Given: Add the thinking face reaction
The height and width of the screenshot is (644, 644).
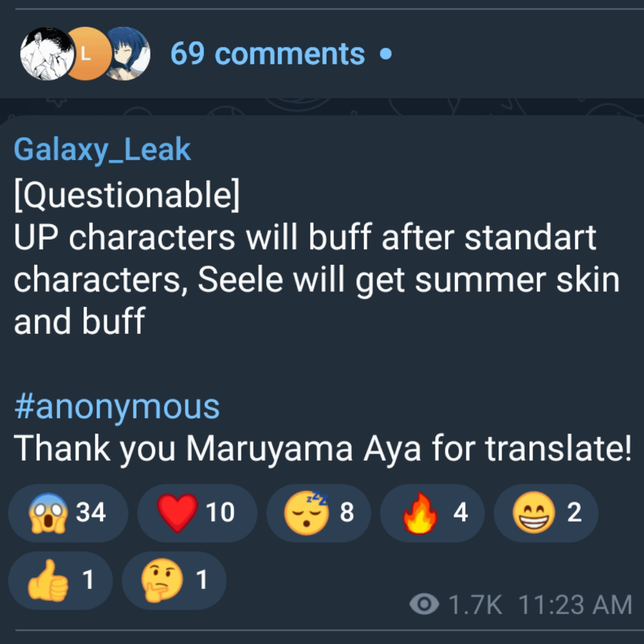Looking at the screenshot, I should click(x=174, y=580).
